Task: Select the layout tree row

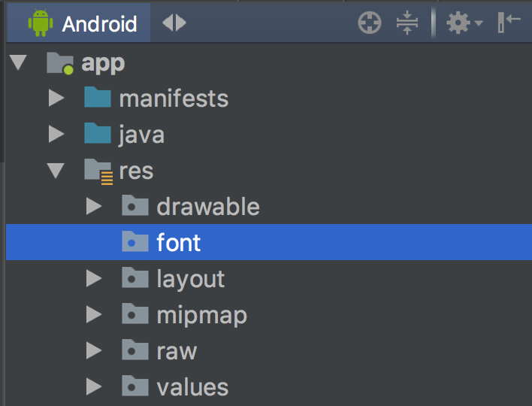Action: pos(269,278)
